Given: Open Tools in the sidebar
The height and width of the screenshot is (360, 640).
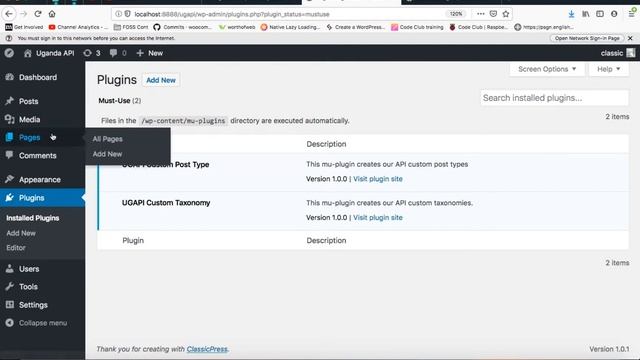Looking at the screenshot, I should (x=28, y=287).
